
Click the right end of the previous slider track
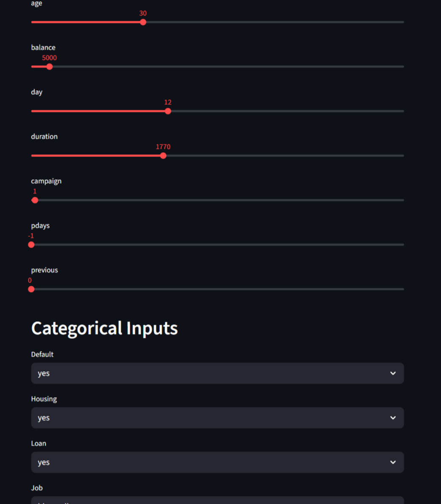tap(402, 289)
